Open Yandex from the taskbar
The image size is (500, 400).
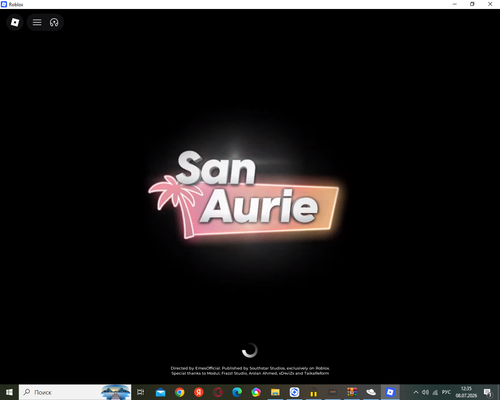pos(199,392)
